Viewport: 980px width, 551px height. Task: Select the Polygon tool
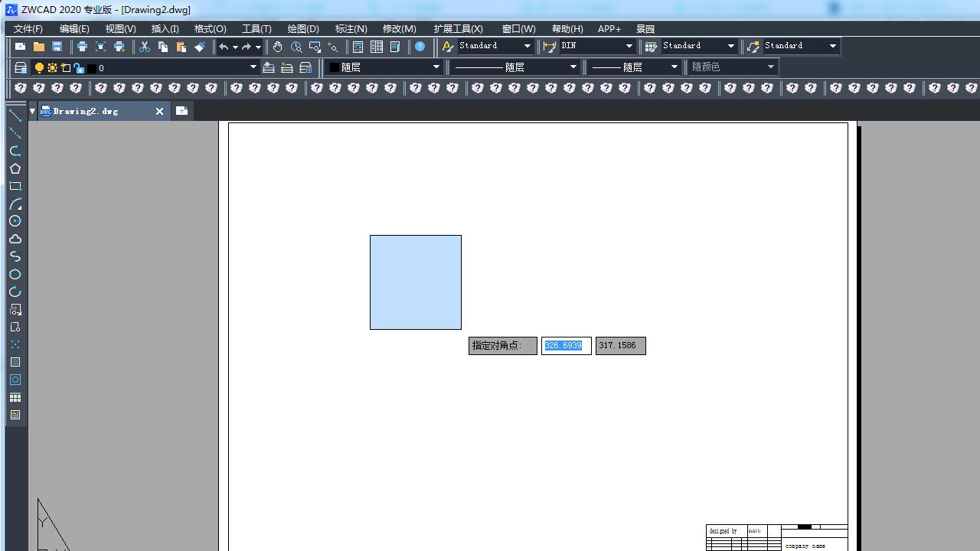[15, 168]
